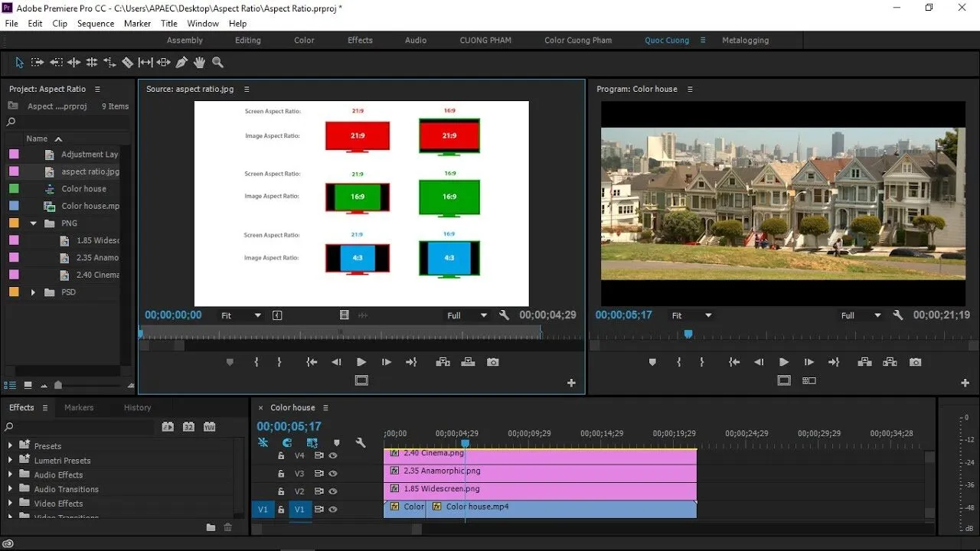Click Overwrite button in Source monitor
This screenshot has height=551, width=980.
(468, 362)
